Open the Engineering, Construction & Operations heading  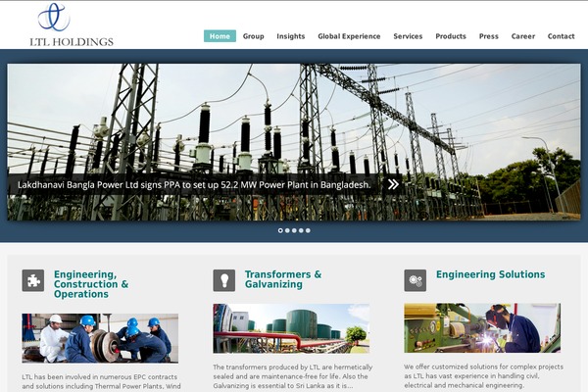tap(91, 284)
